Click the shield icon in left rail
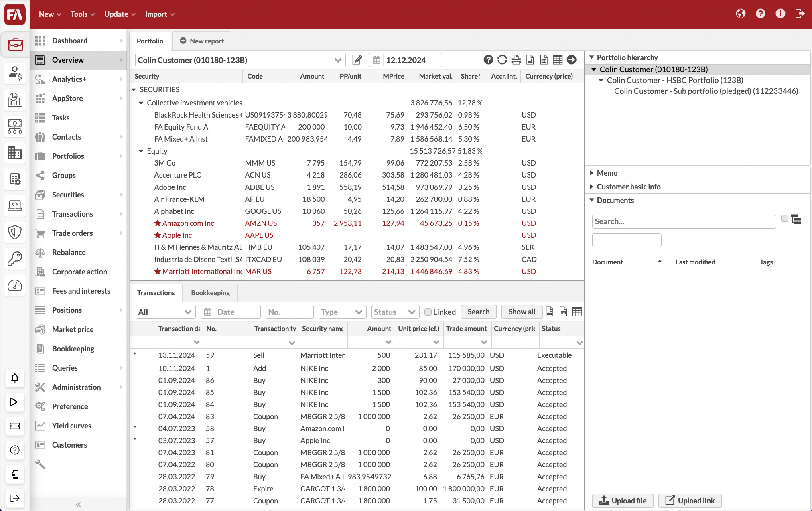The height and width of the screenshot is (511, 812). coord(15,232)
